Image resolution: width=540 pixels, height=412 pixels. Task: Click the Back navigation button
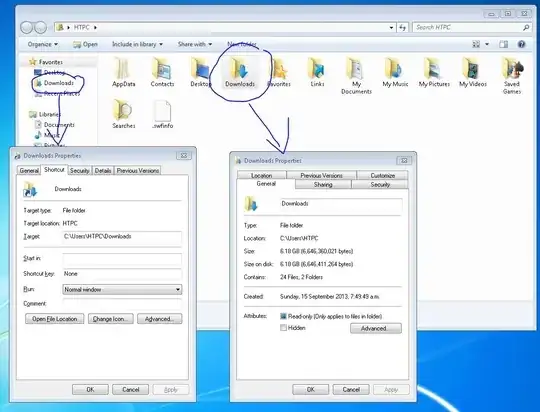point(27,27)
